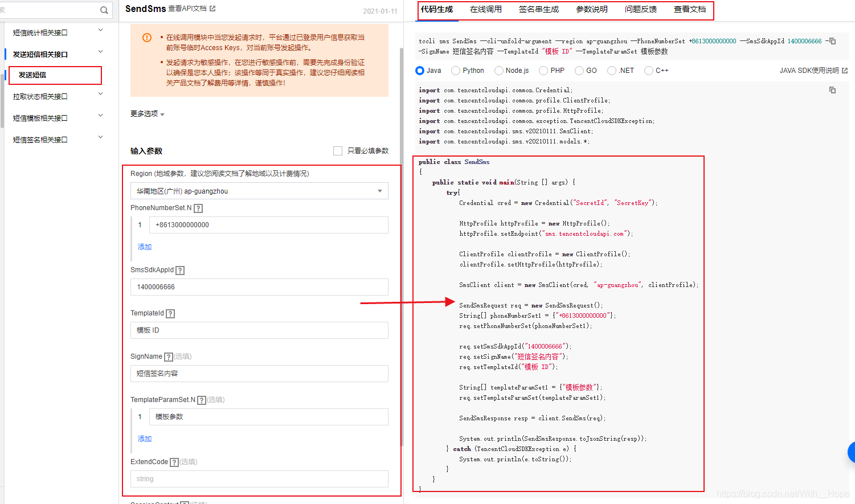The width and height of the screenshot is (855, 504).
Task: Open help icon next to ExtendCode
Action: 174,462
